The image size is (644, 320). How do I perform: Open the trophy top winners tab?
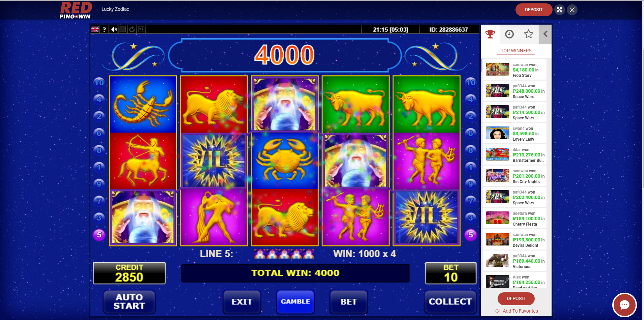click(490, 34)
